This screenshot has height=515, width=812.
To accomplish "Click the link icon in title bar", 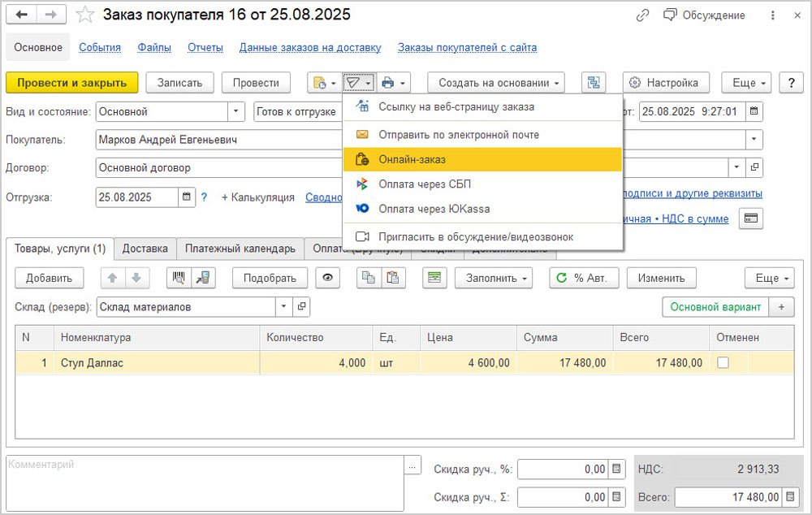I will (642, 15).
